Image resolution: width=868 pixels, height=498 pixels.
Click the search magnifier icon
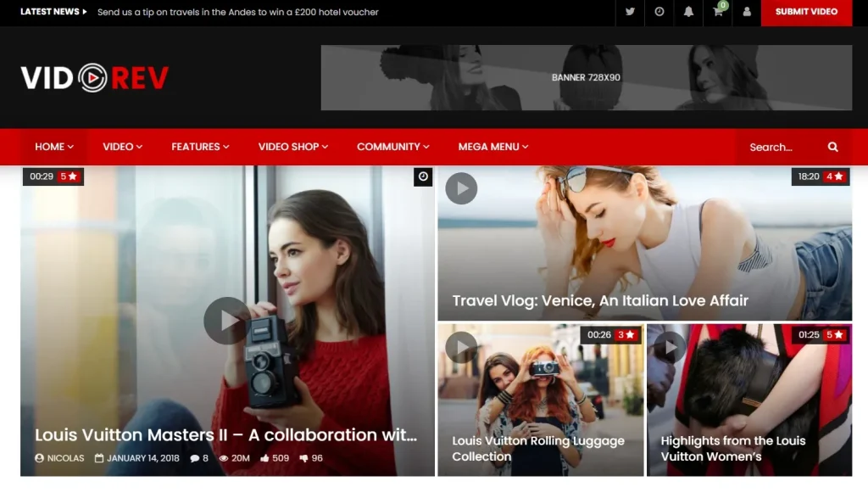coord(832,147)
